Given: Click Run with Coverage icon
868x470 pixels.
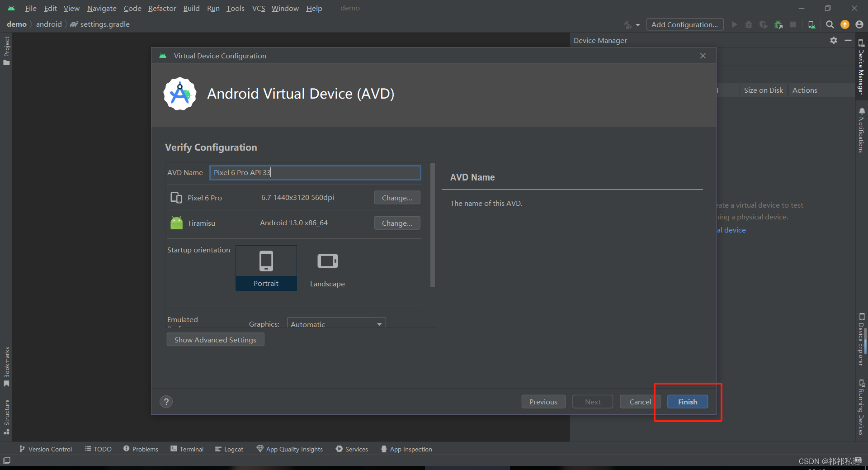Looking at the screenshot, I should click(764, 24).
